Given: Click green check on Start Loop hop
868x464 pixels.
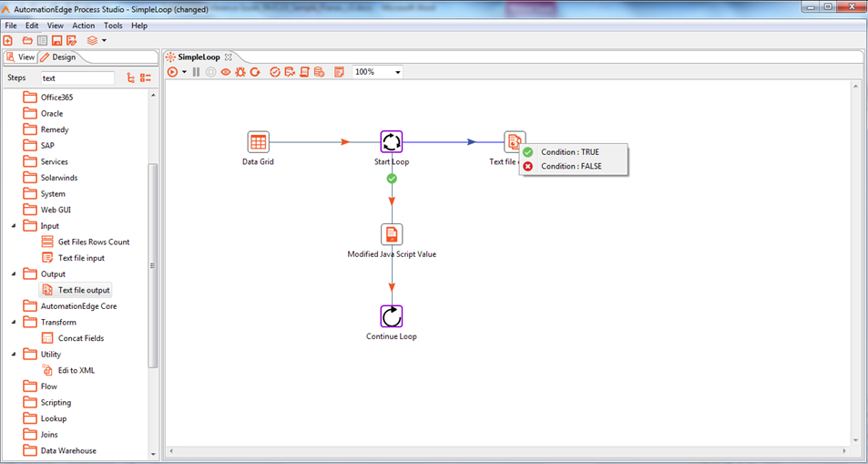Looking at the screenshot, I should point(392,179).
